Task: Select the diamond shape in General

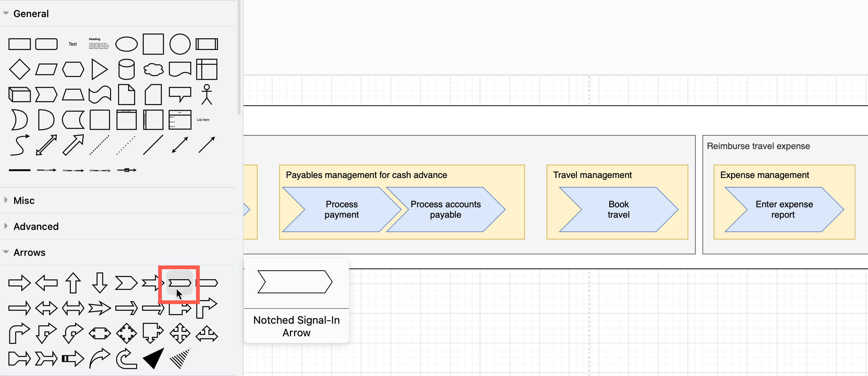Action: click(20, 69)
